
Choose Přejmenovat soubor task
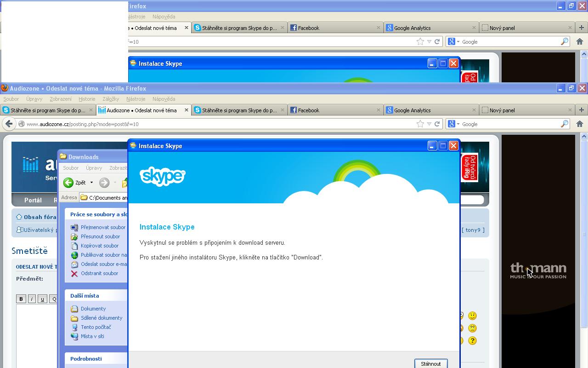102,227
